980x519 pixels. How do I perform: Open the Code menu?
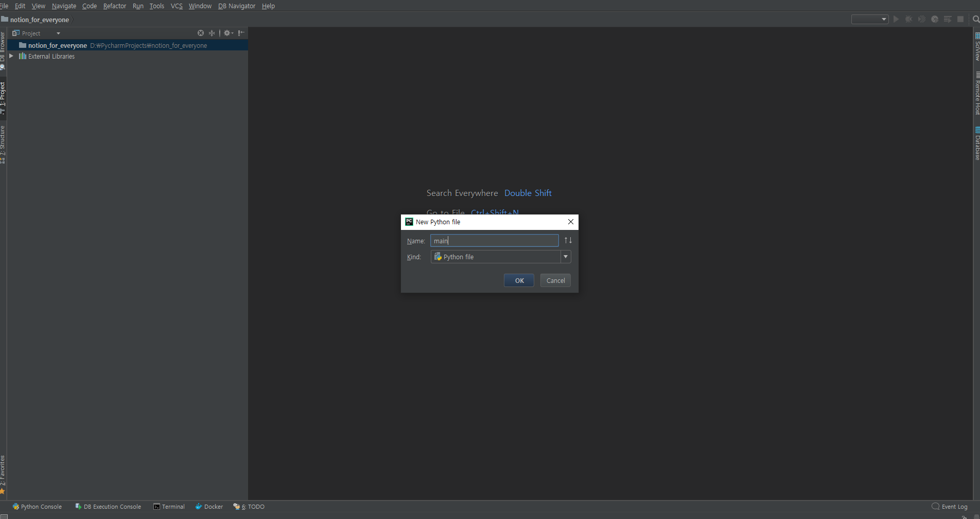(x=90, y=6)
